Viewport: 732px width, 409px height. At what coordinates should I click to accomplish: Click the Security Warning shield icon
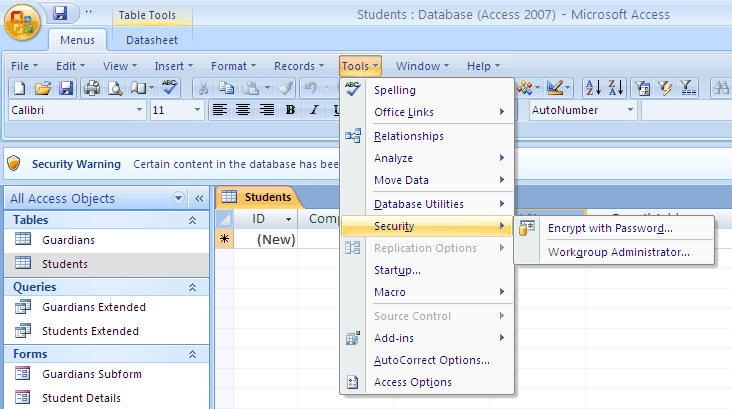click(14, 163)
